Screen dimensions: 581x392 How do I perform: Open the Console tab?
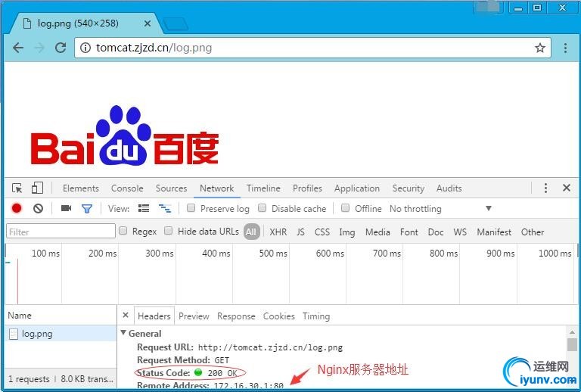coord(127,188)
